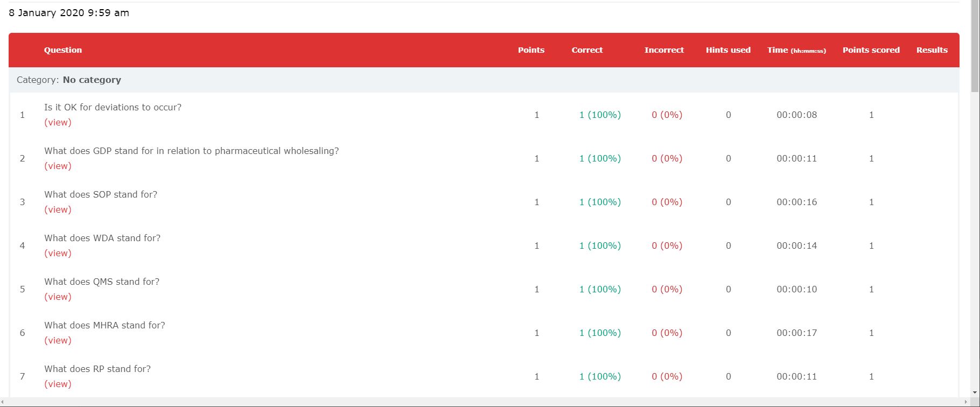Click the Points scored column header

(x=871, y=50)
